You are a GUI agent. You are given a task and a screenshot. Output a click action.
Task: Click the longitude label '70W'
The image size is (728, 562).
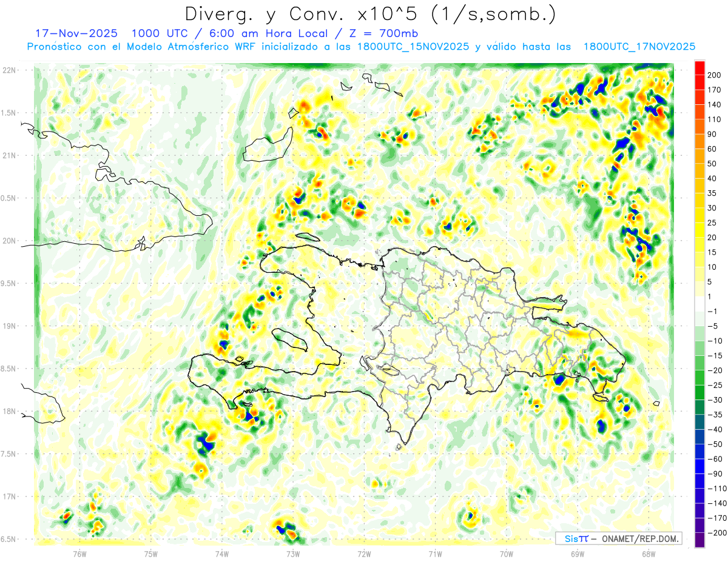pos(507,554)
